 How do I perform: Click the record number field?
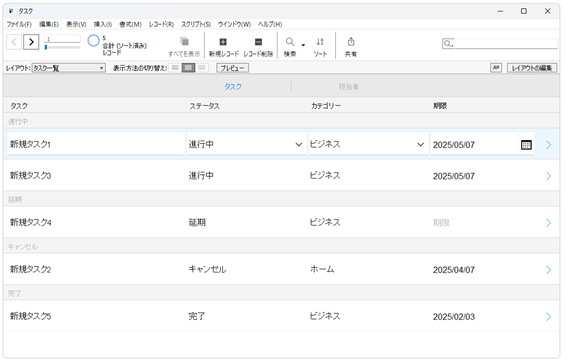[62, 39]
